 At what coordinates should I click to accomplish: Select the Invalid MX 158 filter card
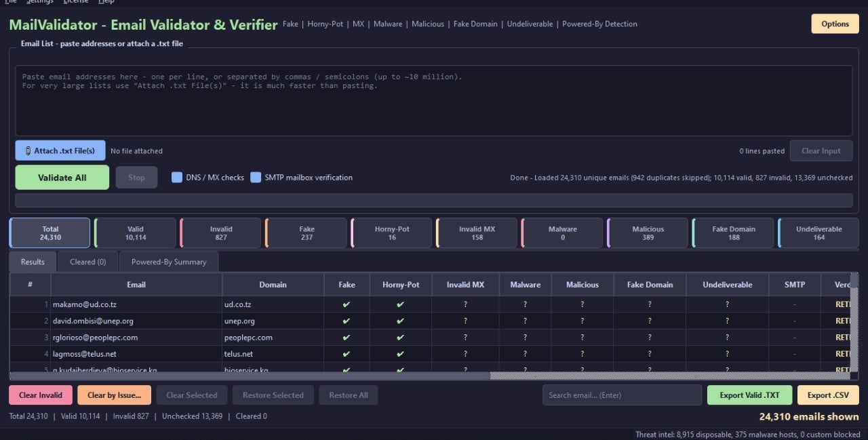point(477,233)
